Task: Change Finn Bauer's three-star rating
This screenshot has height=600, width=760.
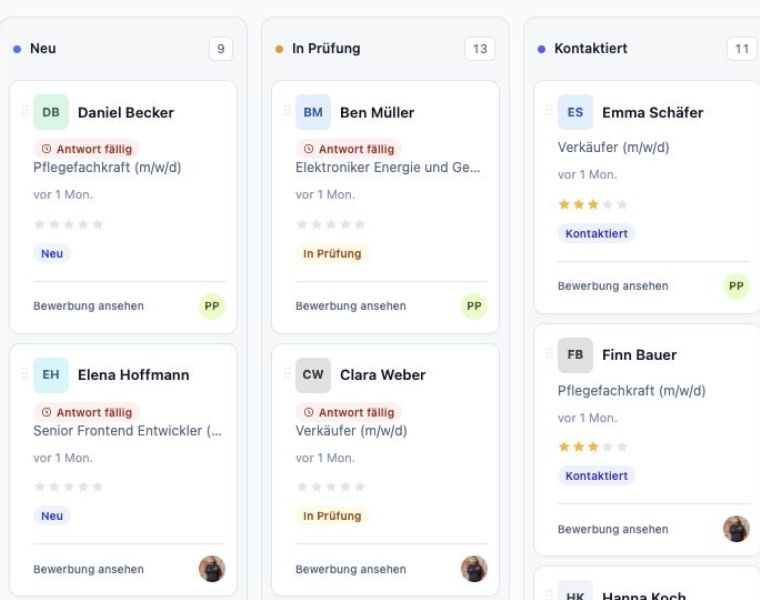Action: [593, 446]
